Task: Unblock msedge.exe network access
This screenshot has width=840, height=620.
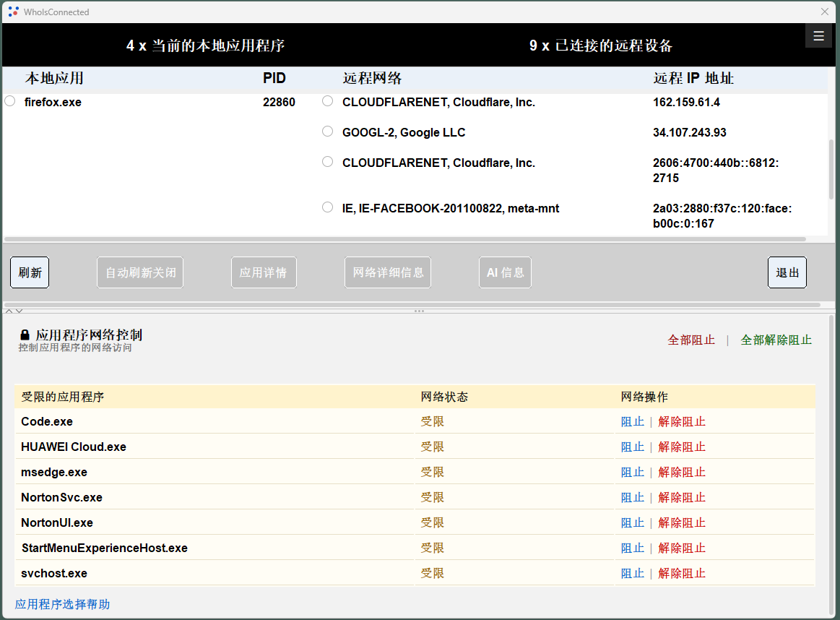Action: pyautogui.click(x=681, y=472)
